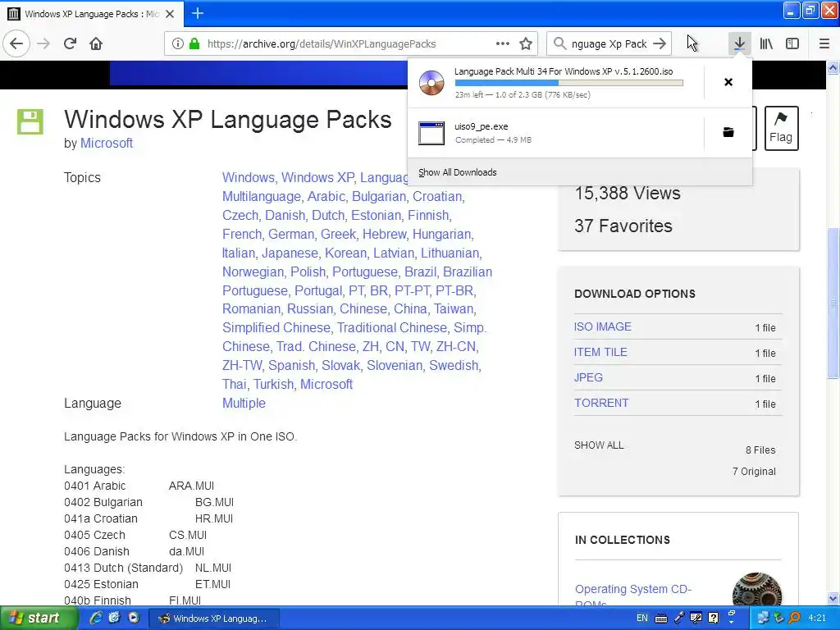Follow the Japanese topic link
840x630 pixels.
click(290, 253)
